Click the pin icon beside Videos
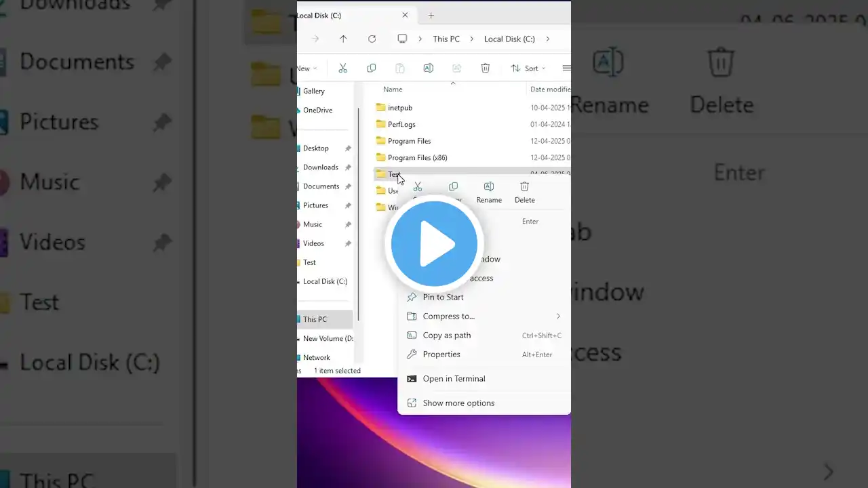The height and width of the screenshot is (488, 868). [x=348, y=243]
